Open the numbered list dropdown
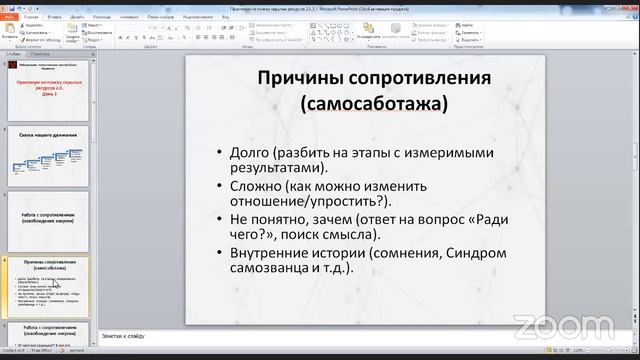Screen dimensions: 640x360 [x=210, y=28]
